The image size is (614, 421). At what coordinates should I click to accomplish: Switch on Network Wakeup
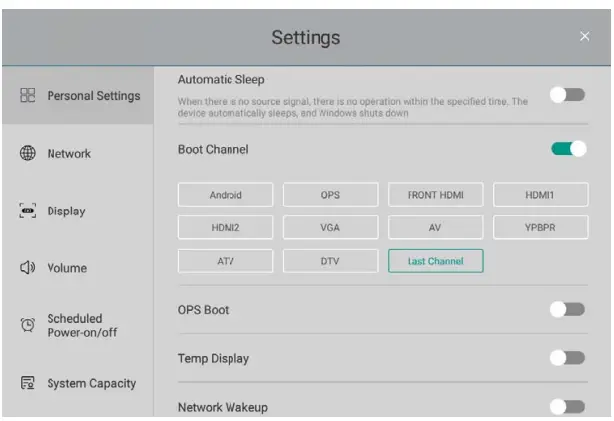tap(567, 406)
